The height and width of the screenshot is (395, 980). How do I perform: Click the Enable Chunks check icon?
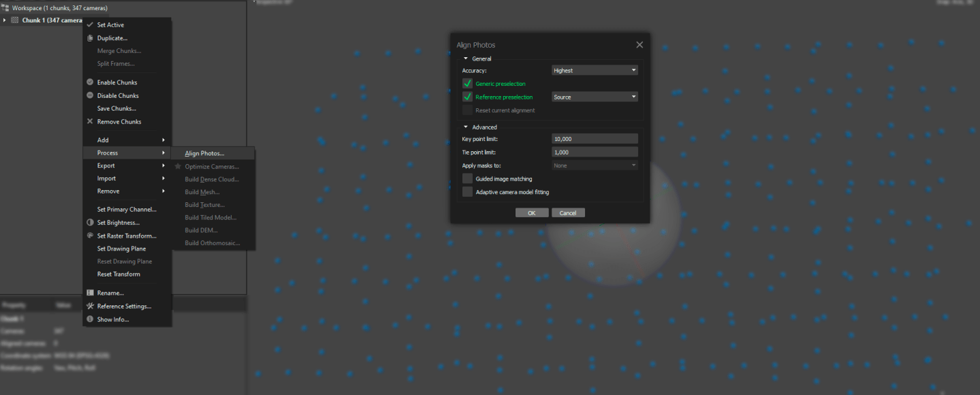[x=90, y=82]
